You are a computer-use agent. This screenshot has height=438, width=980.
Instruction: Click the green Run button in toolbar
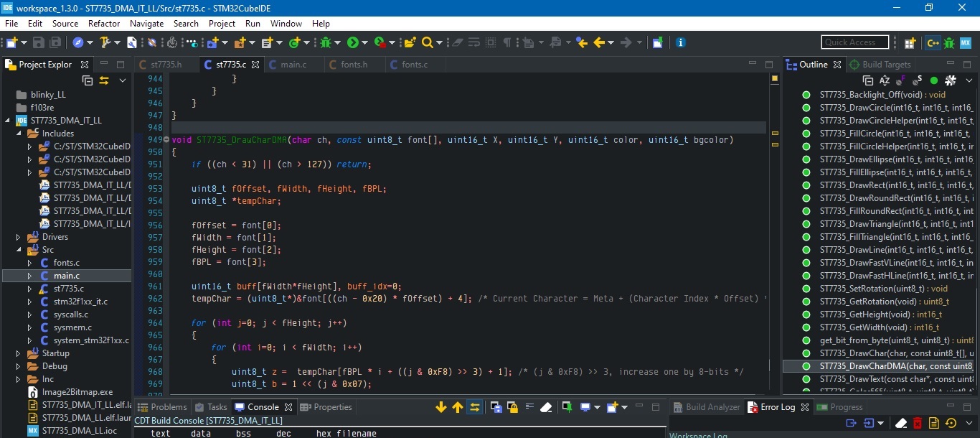pyautogui.click(x=353, y=43)
